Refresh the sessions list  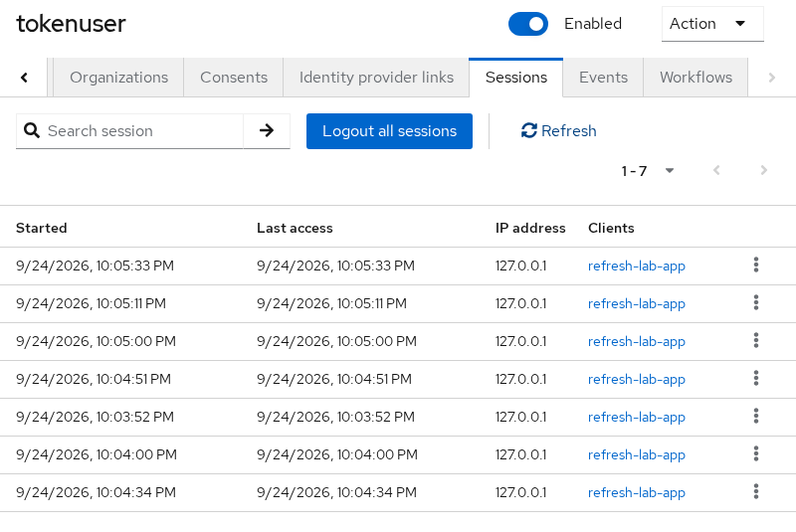(x=558, y=131)
